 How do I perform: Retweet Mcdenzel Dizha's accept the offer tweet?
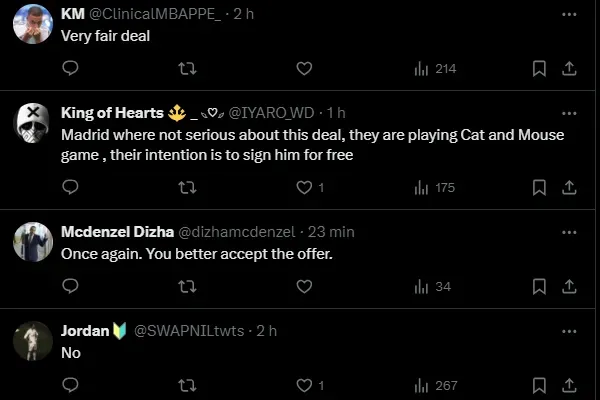[186, 286]
